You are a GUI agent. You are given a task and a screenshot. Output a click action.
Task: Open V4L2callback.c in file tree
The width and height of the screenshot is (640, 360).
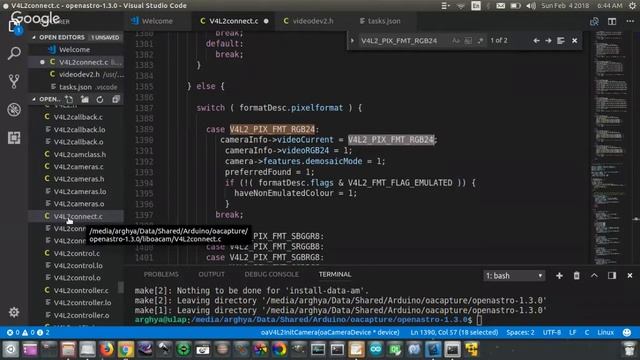click(76, 117)
